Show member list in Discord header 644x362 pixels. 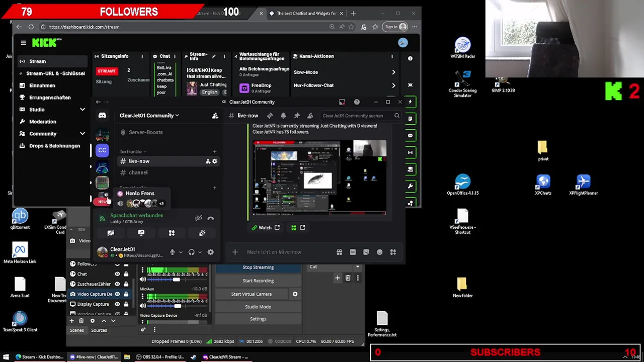coord(310,116)
